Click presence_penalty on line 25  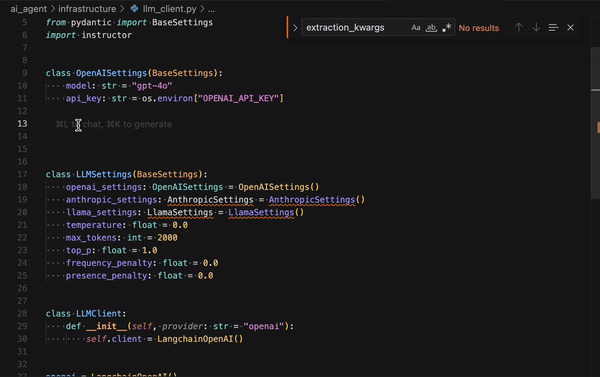(106, 276)
